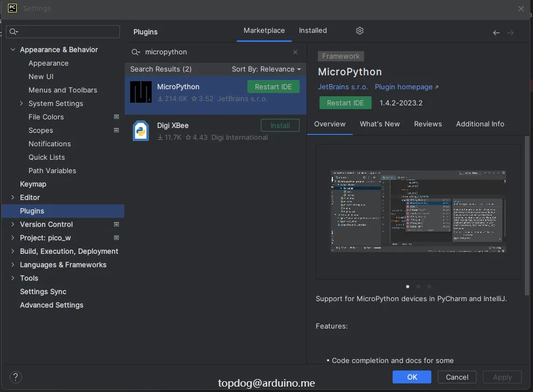
Task: Expand the Build, Execution, Deployment section
Action: tap(13, 251)
